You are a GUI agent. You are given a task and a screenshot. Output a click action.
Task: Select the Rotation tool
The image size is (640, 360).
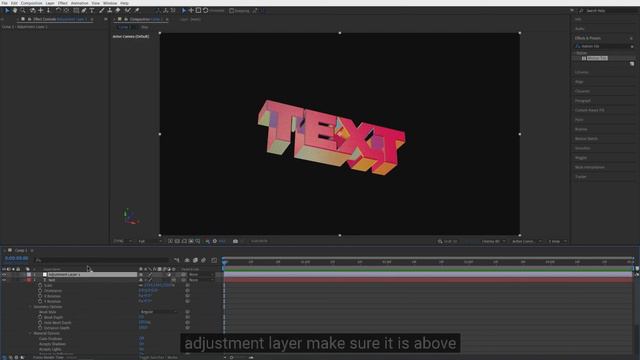coord(58,11)
